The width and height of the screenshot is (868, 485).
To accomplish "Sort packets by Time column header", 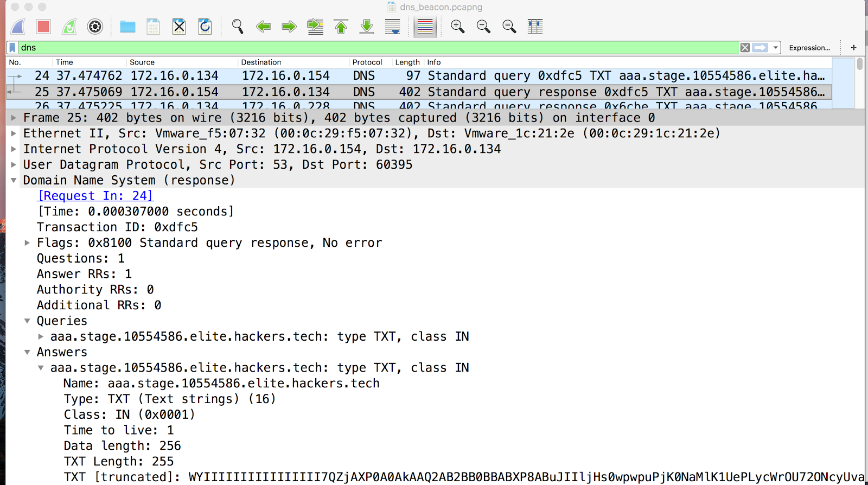I will click(x=90, y=62).
